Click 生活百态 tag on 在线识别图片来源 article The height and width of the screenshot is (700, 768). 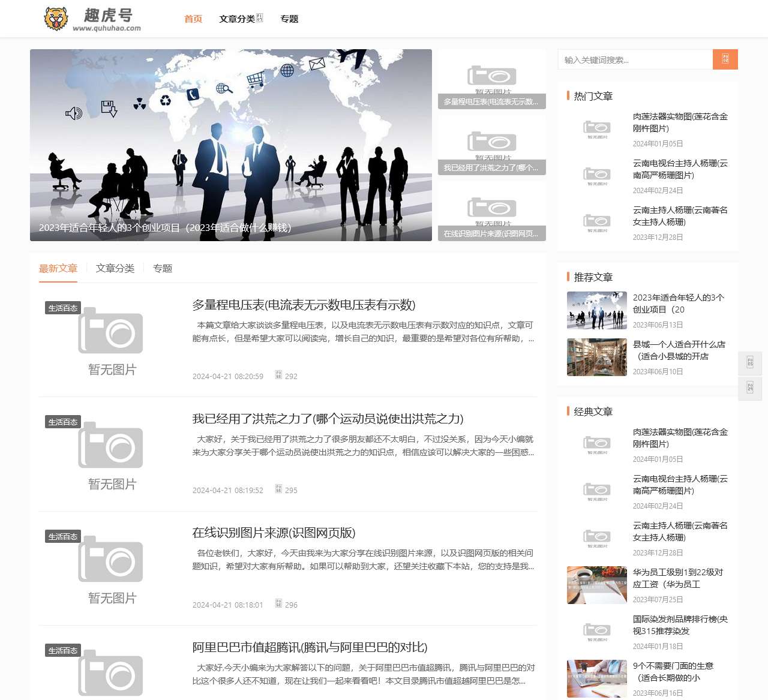click(x=63, y=536)
